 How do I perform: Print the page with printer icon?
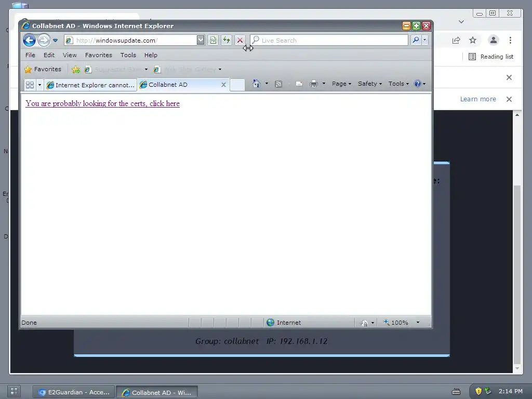pyautogui.click(x=314, y=84)
